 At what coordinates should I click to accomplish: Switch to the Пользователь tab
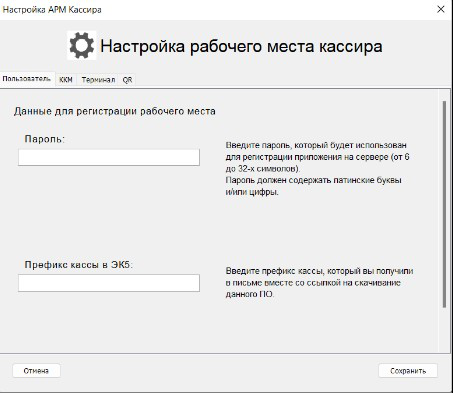pyautogui.click(x=27, y=79)
